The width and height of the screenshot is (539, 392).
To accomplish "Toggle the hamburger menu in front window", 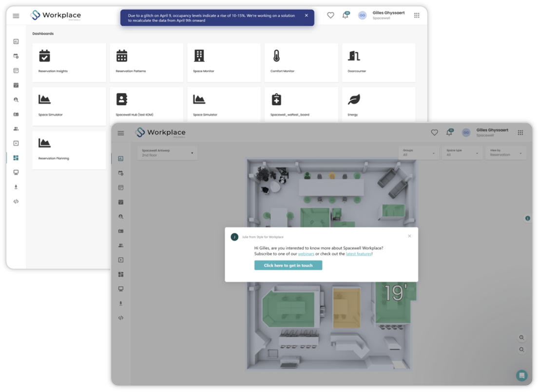I will [121, 133].
